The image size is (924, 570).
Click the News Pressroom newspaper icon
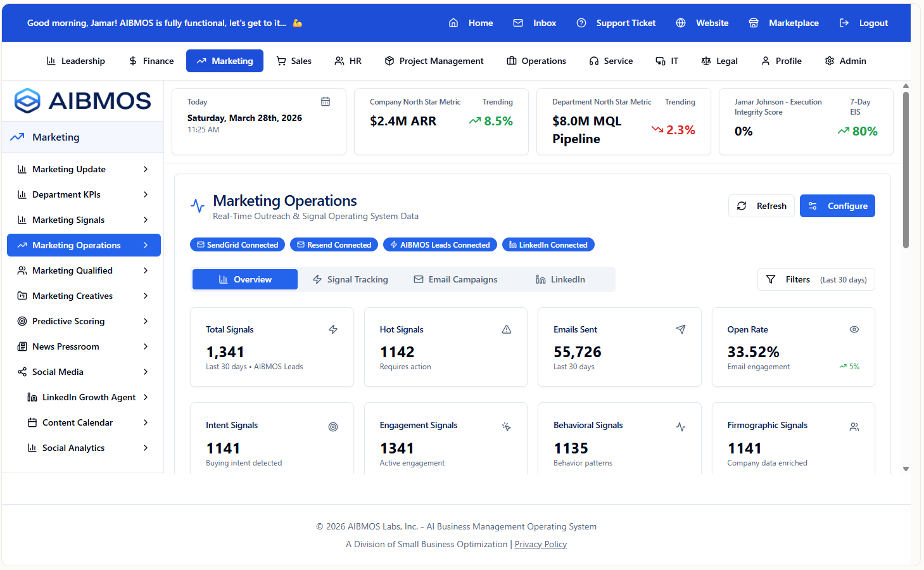click(22, 346)
